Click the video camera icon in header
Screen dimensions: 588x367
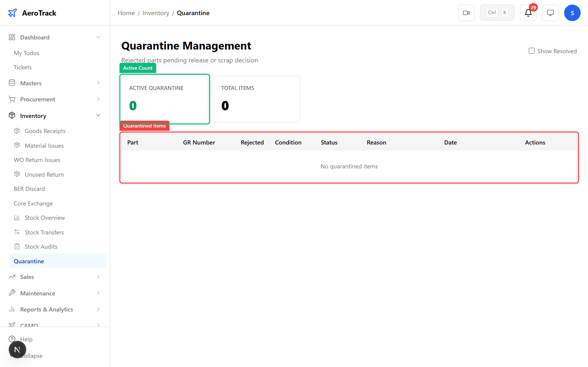[466, 13]
